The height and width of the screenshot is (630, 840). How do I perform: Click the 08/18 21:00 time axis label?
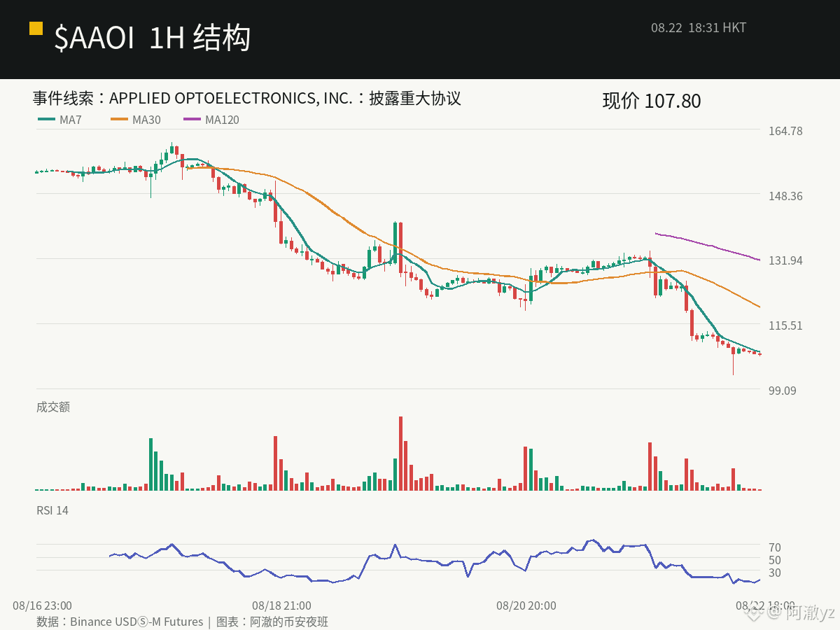(282, 605)
